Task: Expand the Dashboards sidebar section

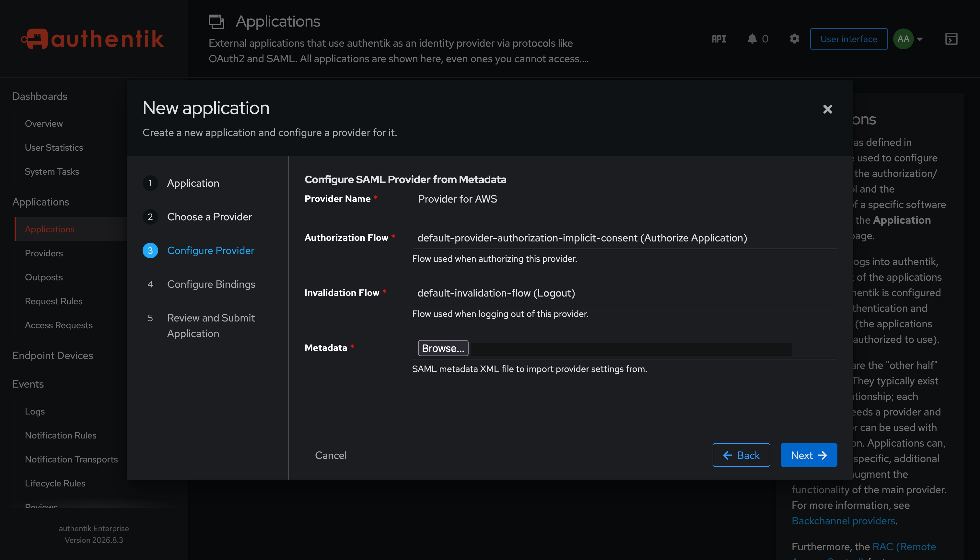Action: [x=40, y=96]
